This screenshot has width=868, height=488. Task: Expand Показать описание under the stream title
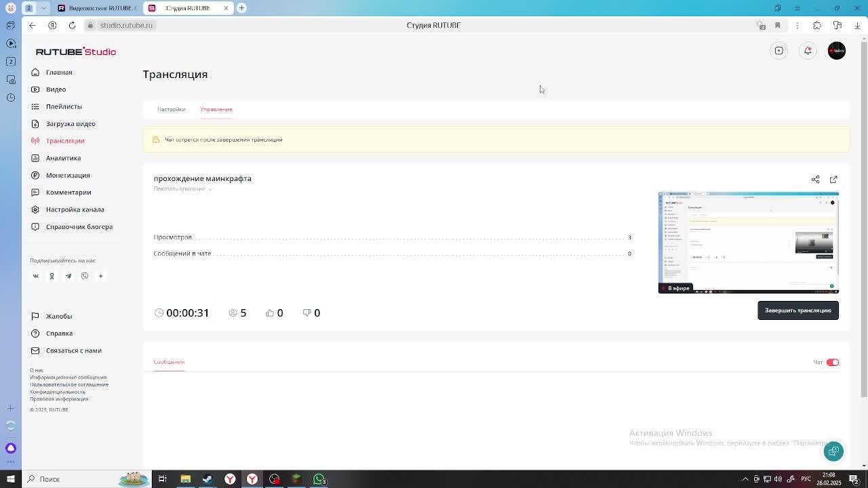click(182, 189)
